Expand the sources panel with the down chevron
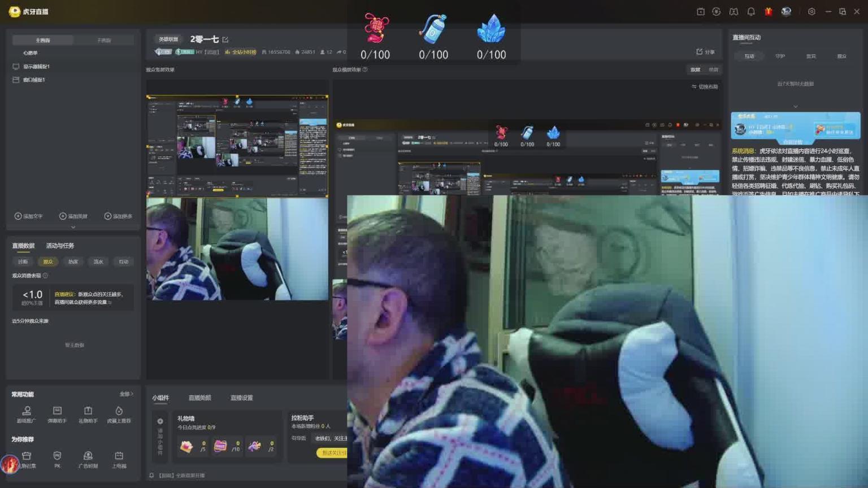868x488 pixels. [73, 227]
